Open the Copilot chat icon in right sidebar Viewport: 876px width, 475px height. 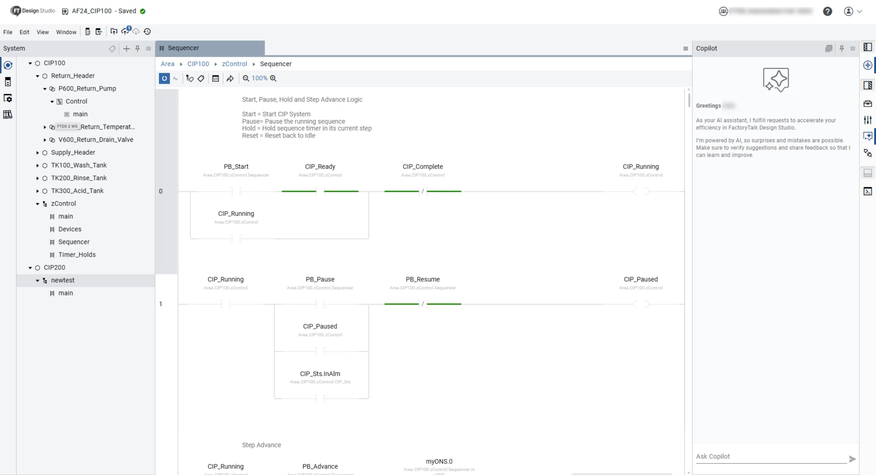[867, 136]
